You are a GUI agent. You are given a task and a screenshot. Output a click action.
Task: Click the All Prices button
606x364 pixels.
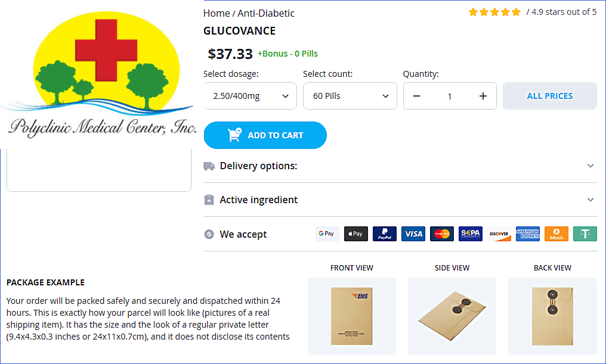tap(549, 96)
